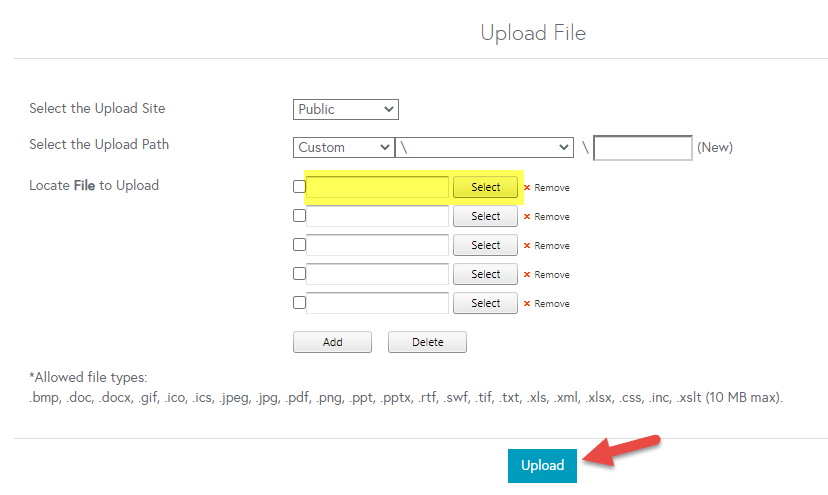
Task: Remove the fifth file row
Action: (527, 304)
